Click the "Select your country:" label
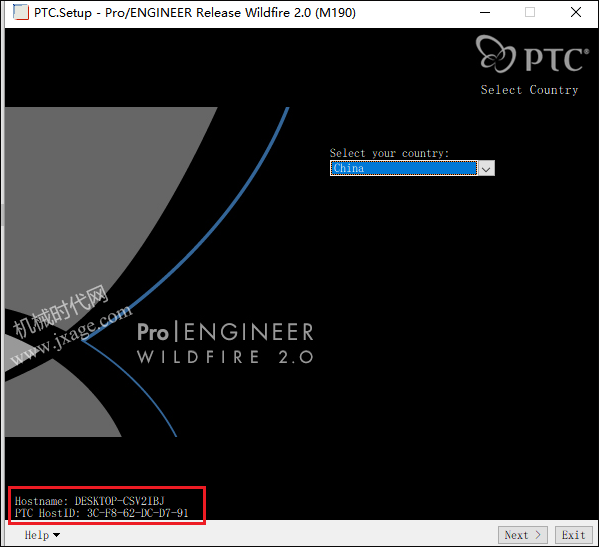Image resolution: width=599 pixels, height=547 pixels. [x=389, y=153]
